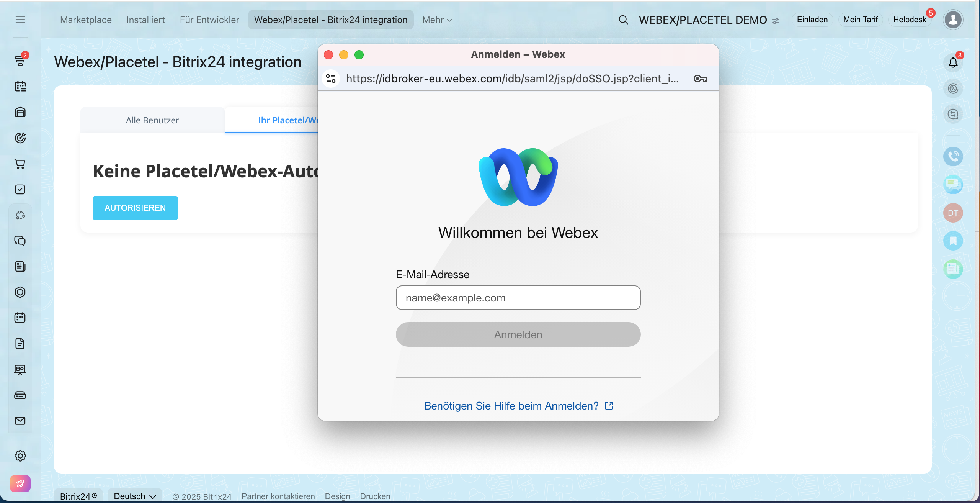980x503 pixels.
Task: Open the hamburger menu icon
Action: pos(20,20)
